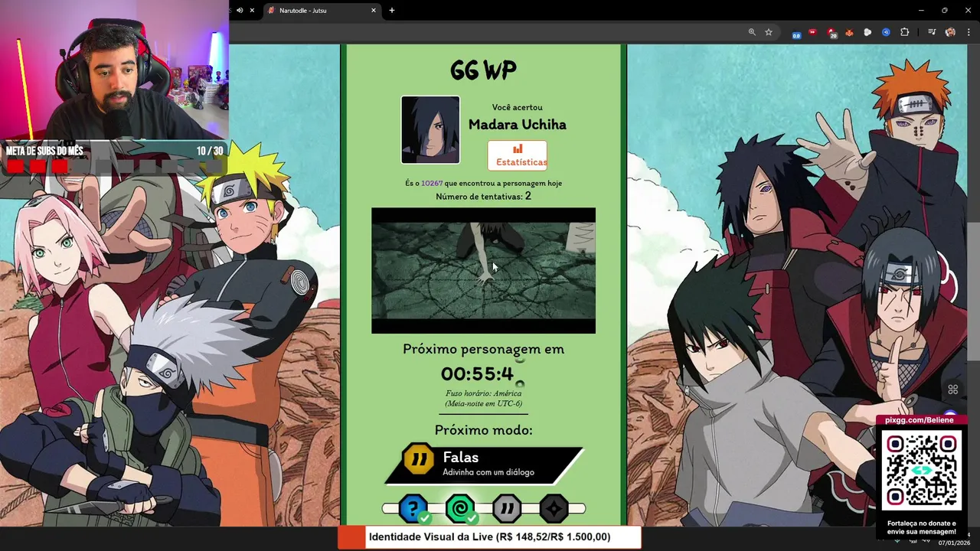
Task: Click the Próximo personagem em heading
Action: pyautogui.click(x=484, y=349)
